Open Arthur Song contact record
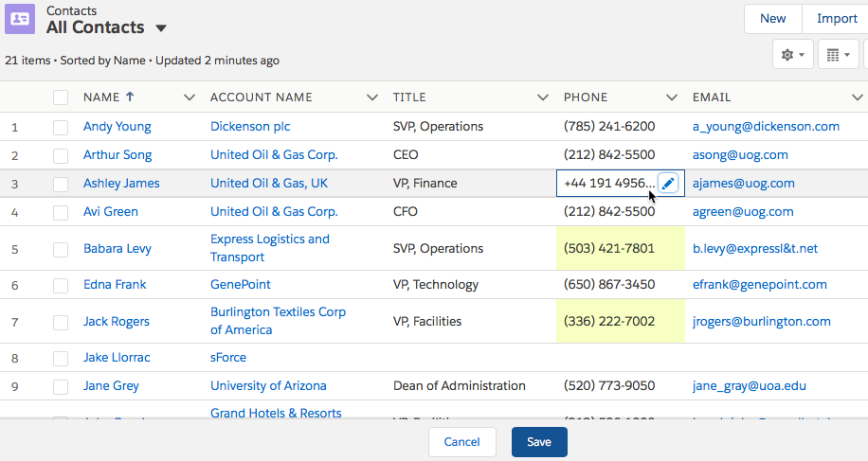 [118, 155]
